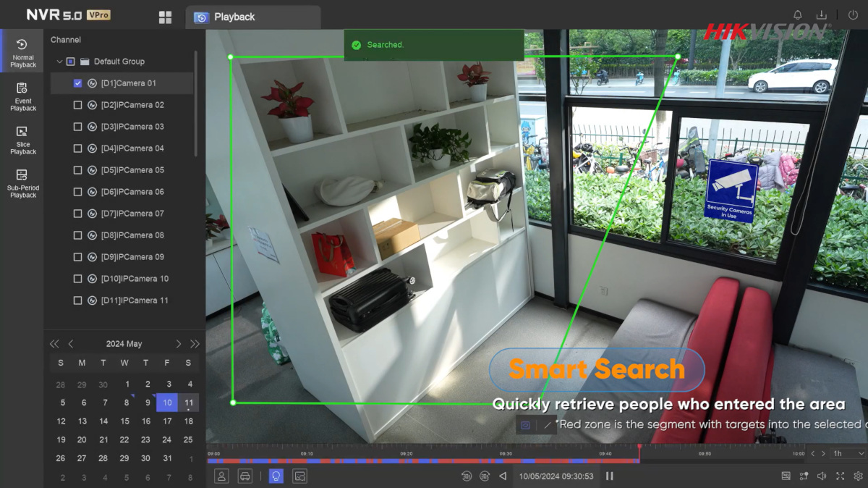Collapse the Default Group tree
868x488 pixels.
[59, 62]
